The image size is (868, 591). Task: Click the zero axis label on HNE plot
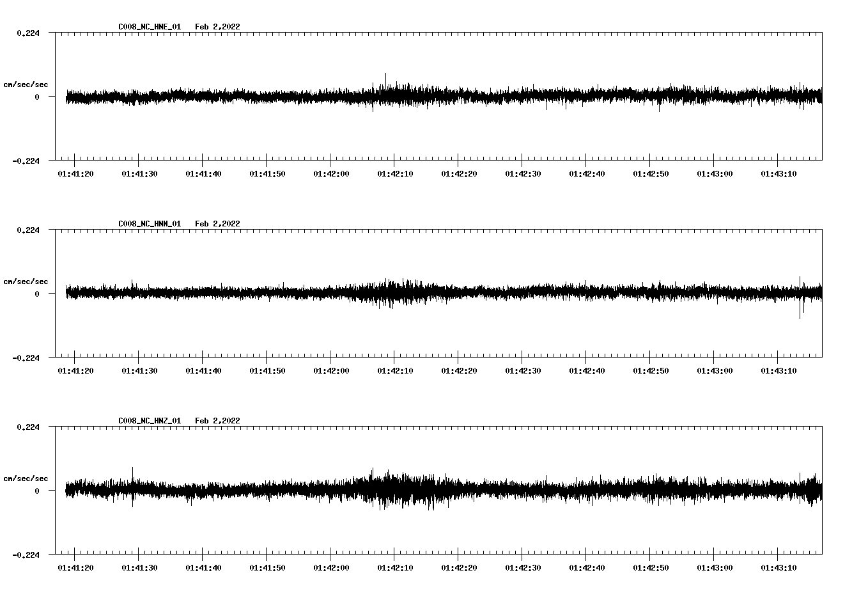click(37, 97)
